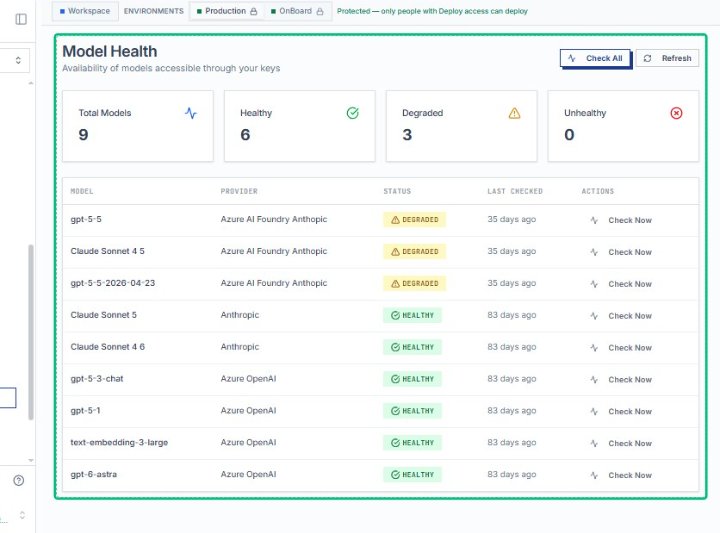Click pulse icon for text-embedding-3-large row
This screenshot has width=720, height=533.
point(594,443)
